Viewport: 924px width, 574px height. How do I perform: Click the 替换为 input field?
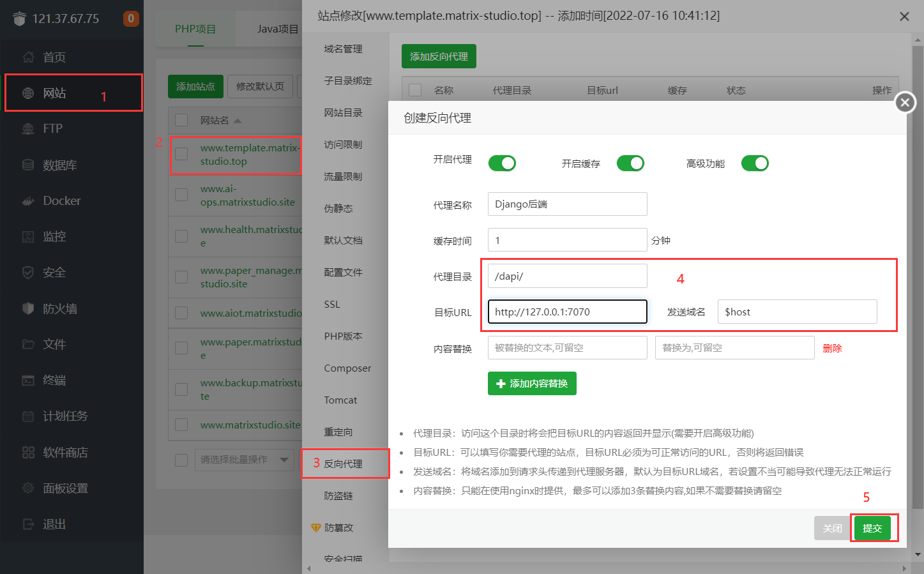(x=735, y=348)
